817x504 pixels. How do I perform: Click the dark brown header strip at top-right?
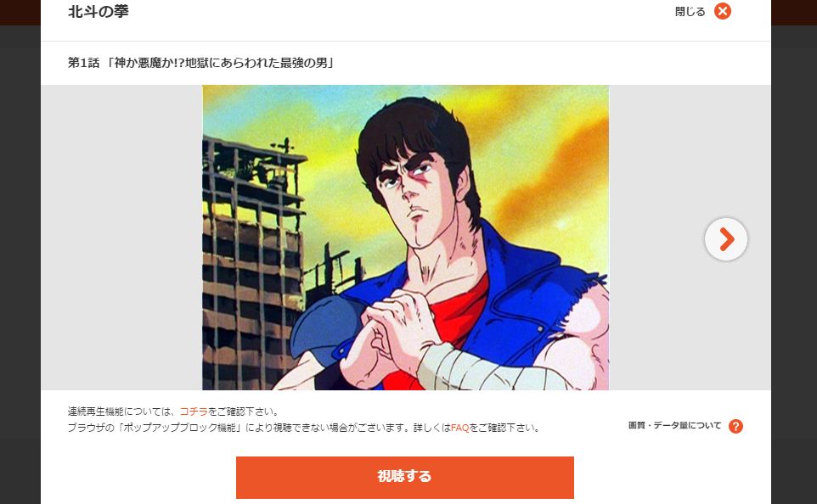tap(794, 12)
